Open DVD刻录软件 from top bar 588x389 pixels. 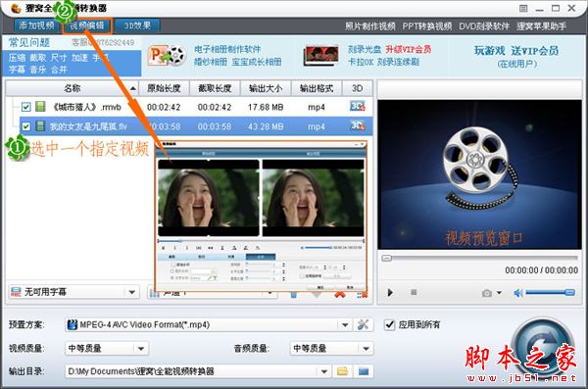pos(484,26)
